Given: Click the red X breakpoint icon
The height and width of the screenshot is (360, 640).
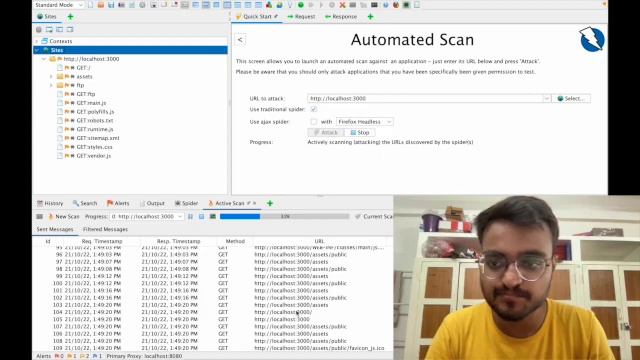Looking at the screenshot, I should (342, 5).
